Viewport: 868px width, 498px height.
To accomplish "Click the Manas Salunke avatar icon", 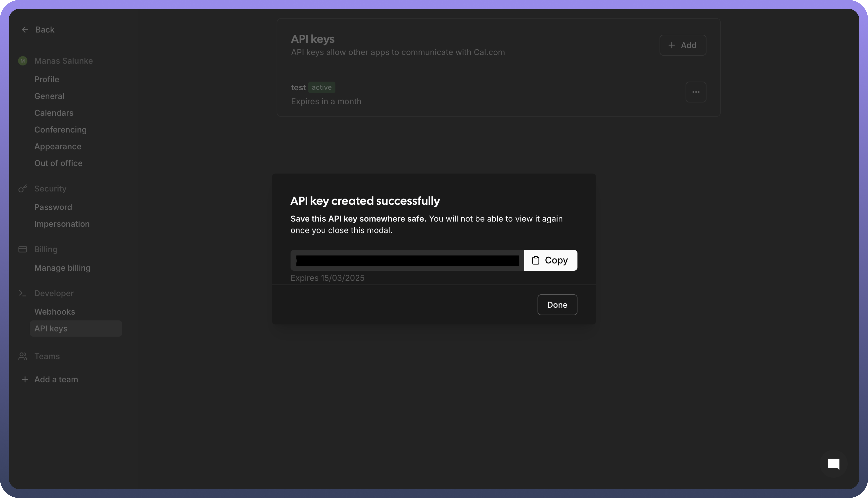I will pyautogui.click(x=23, y=61).
